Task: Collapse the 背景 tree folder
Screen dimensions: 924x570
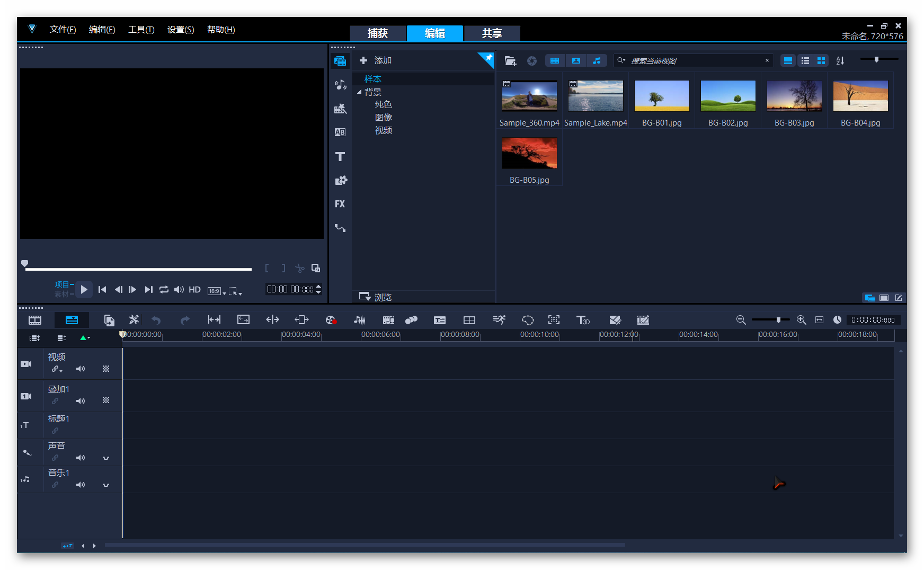Action: tap(359, 92)
